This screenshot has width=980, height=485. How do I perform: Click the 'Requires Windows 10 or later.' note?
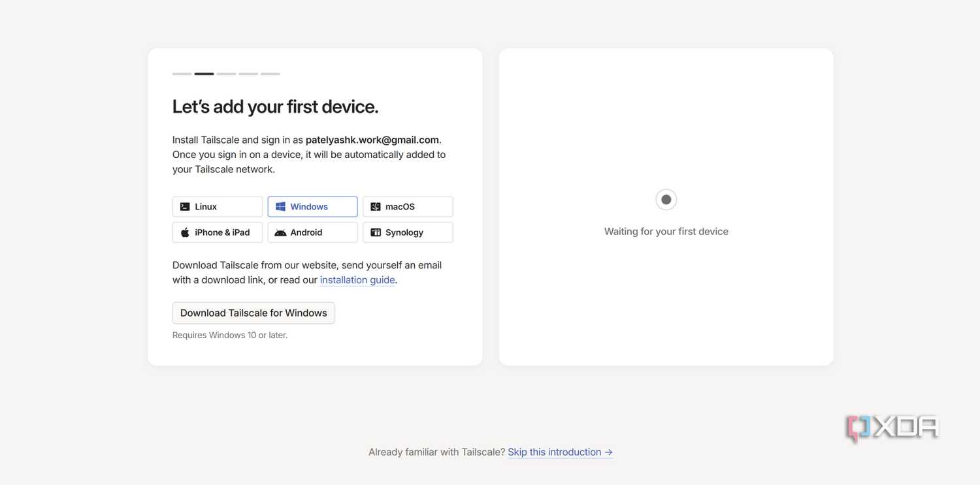230,335
